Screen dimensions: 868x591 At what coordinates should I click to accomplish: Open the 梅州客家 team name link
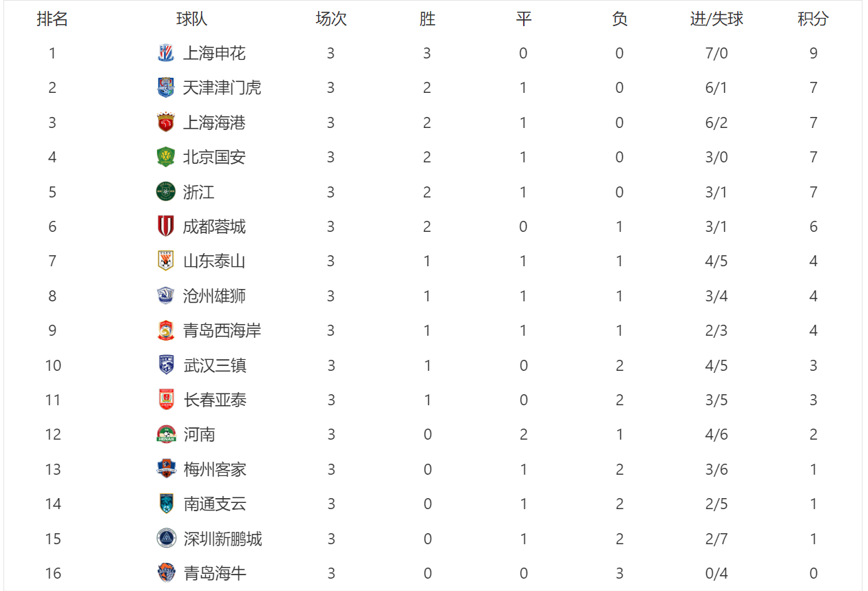(x=215, y=469)
